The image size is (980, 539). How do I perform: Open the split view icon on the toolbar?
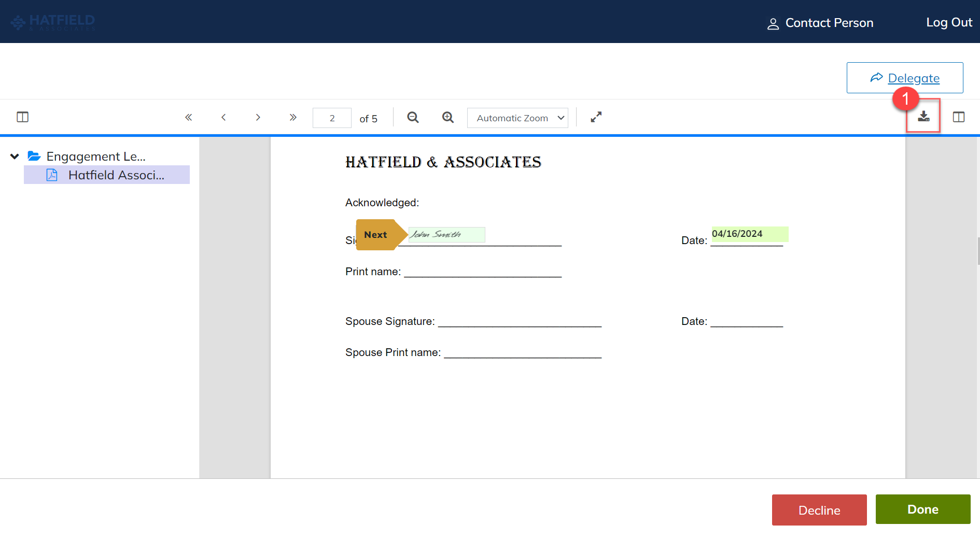tap(959, 117)
